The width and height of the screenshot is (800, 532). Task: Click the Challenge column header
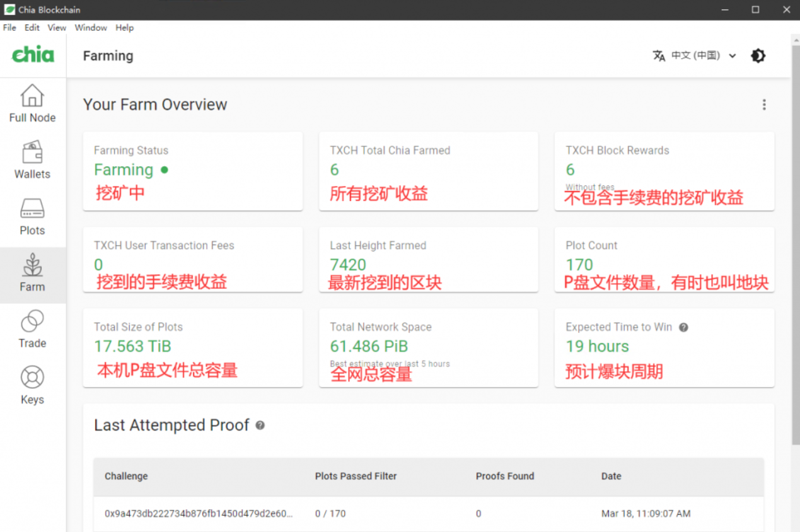coord(126,477)
